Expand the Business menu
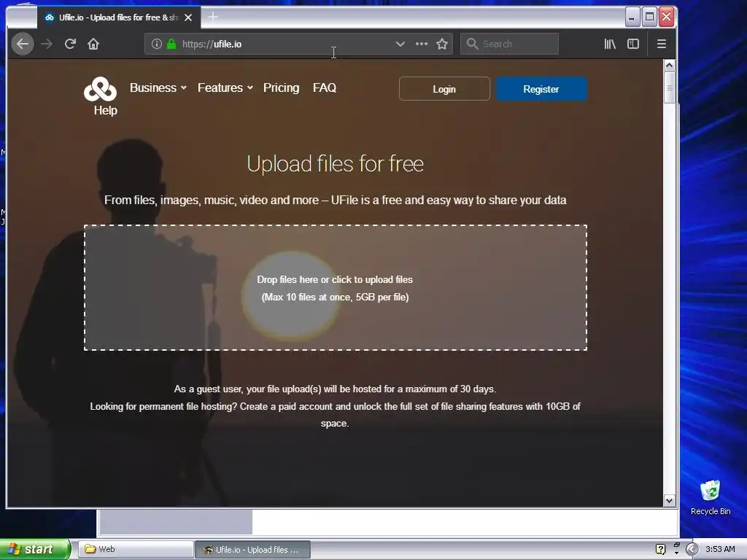747x560 pixels. pos(158,88)
